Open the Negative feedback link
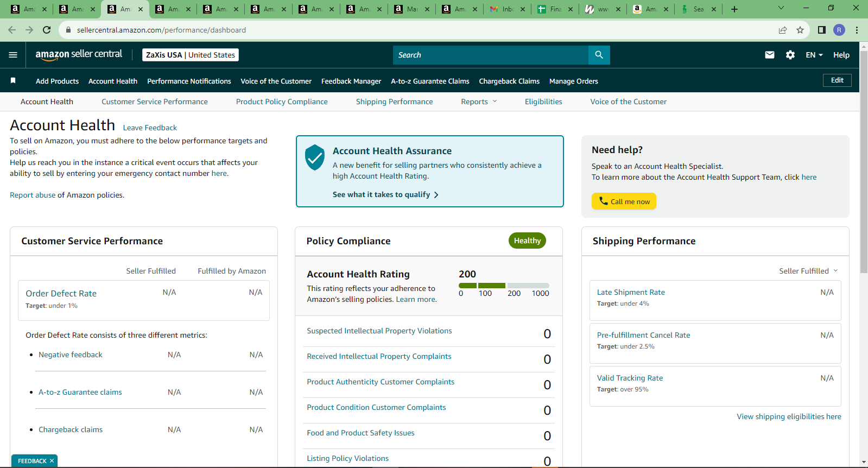Image resolution: width=868 pixels, height=468 pixels. pyautogui.click(x=70, y=355)
